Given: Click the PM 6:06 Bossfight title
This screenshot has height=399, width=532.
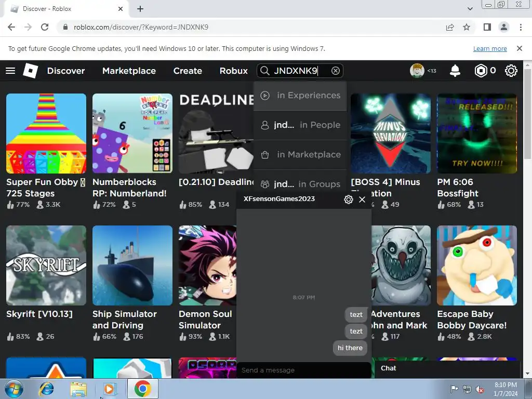Looking at the screenshot, I should pyautogui.click(x=458, y=188).
